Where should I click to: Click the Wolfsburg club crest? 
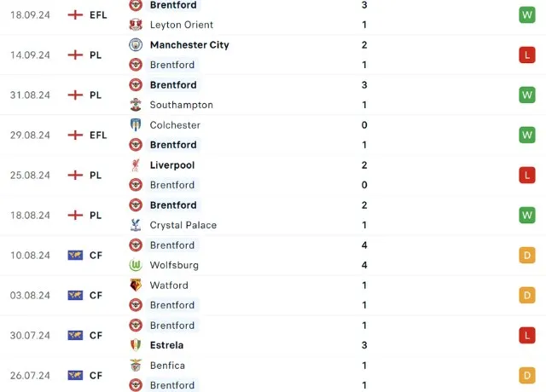136,265
